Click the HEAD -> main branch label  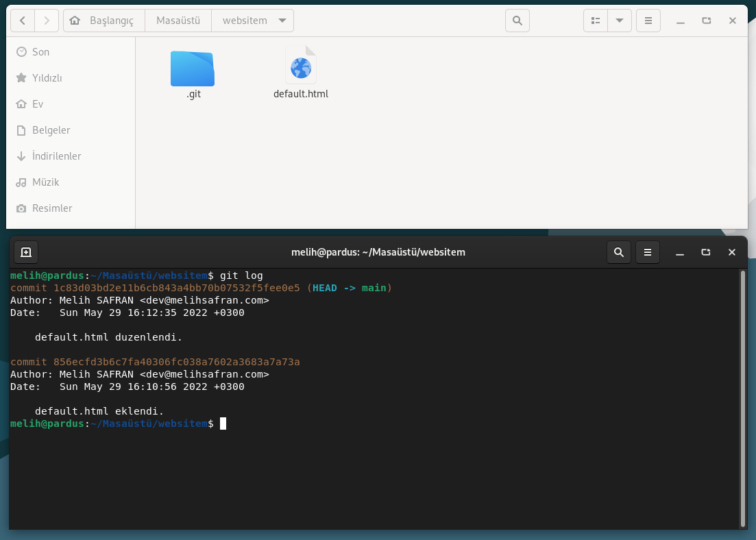(350, 288)
